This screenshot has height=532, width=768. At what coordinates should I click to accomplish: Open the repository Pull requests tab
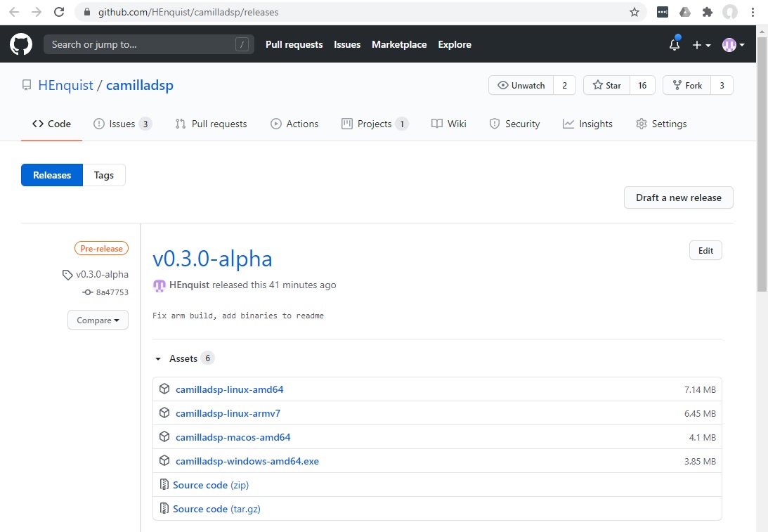pos(211,124)
